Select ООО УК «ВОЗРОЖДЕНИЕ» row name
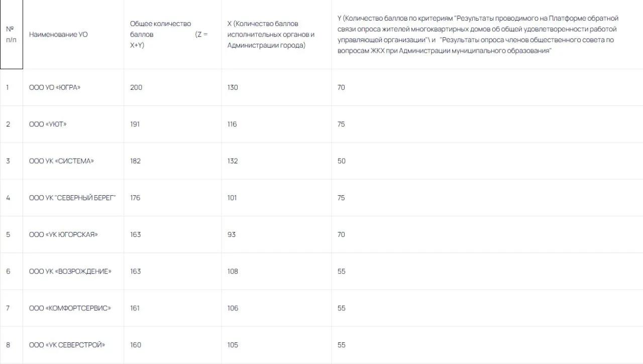This screenshot has height=364, width=643. 70,271
